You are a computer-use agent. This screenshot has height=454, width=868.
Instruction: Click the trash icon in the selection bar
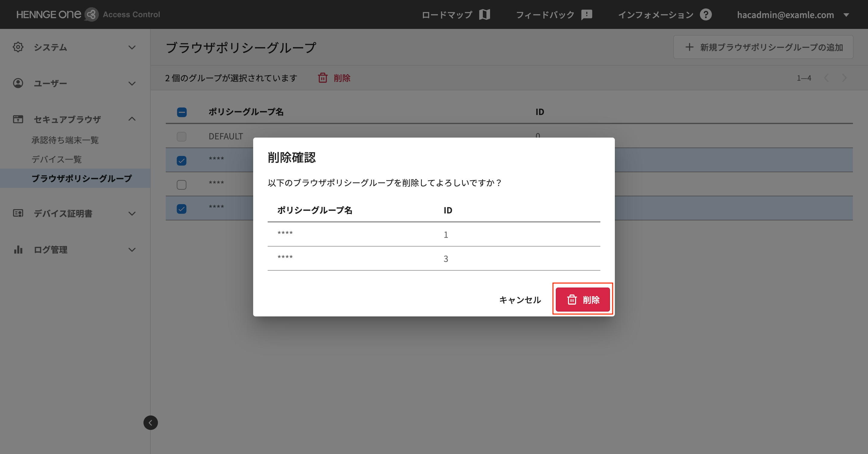[x=323, y=78]
